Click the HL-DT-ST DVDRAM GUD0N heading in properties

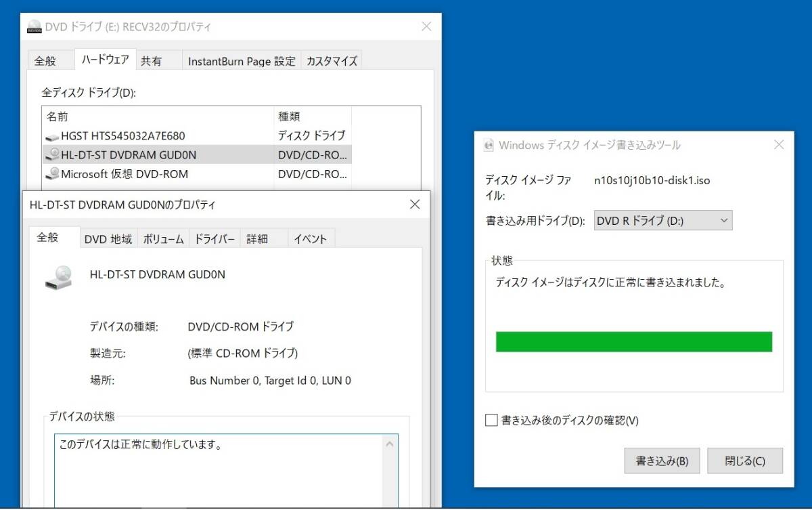pos(158,274)
